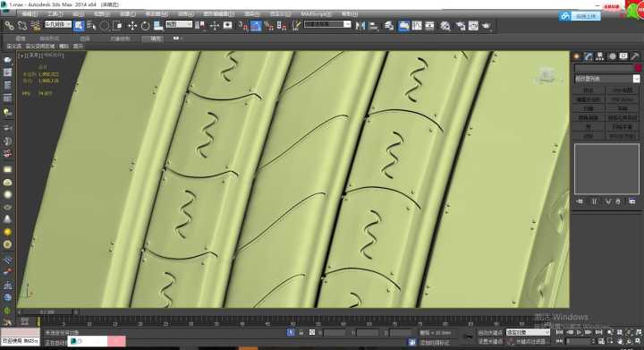Click the Use Pivot Point Center icon
The height and width of the screenshot is (350, 644).
click(x=200, y=26)
